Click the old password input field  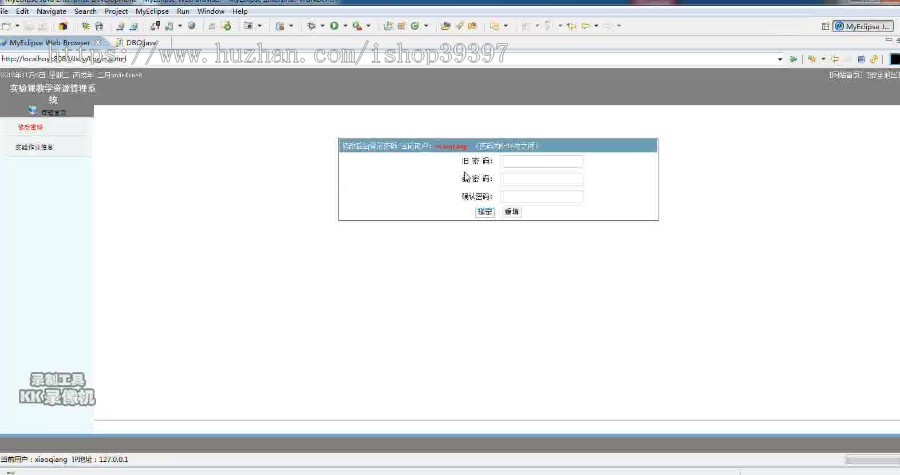click(x=542, y=161)
